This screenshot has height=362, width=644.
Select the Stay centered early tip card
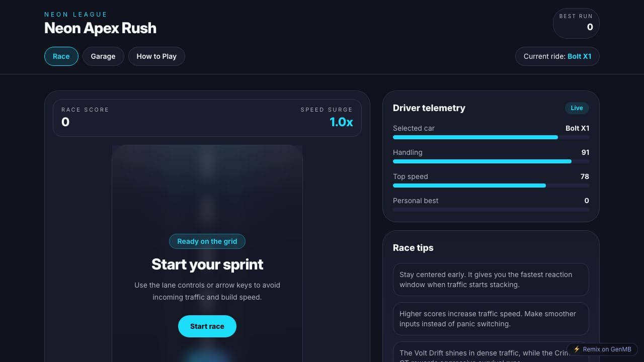click(491, 280)
